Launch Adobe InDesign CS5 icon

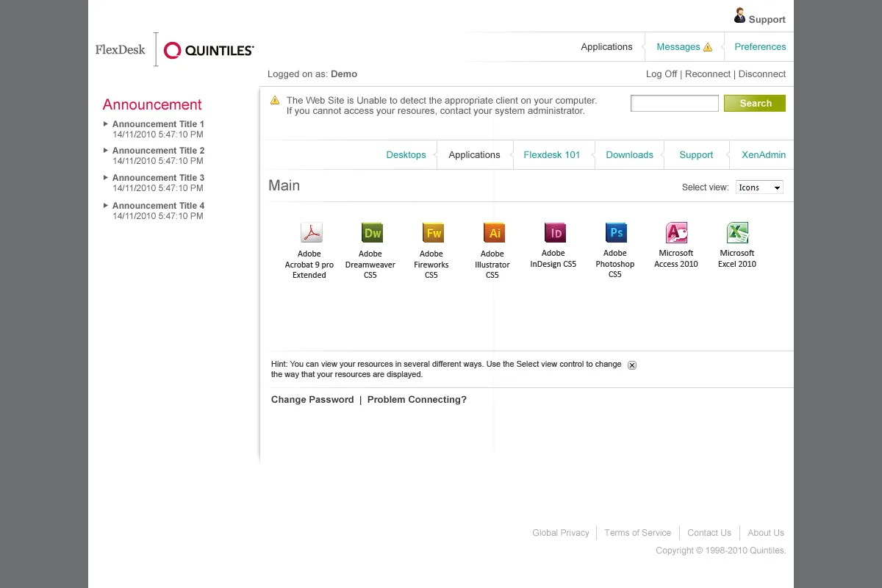coord(556,233)
